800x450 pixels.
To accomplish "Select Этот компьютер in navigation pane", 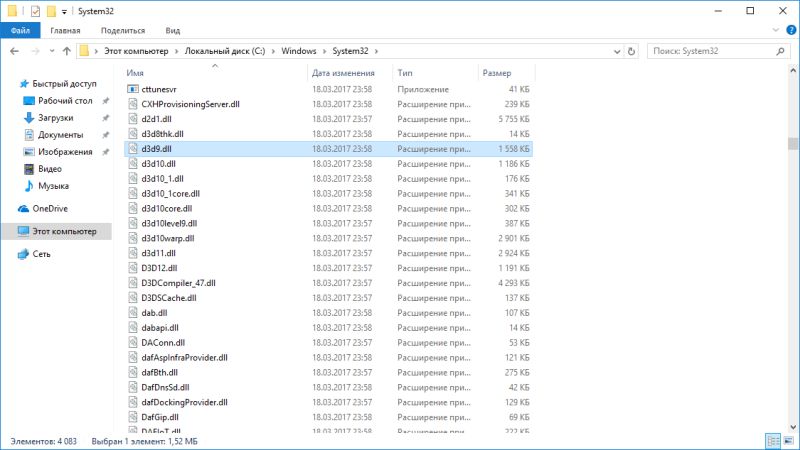I will [64, 231].
